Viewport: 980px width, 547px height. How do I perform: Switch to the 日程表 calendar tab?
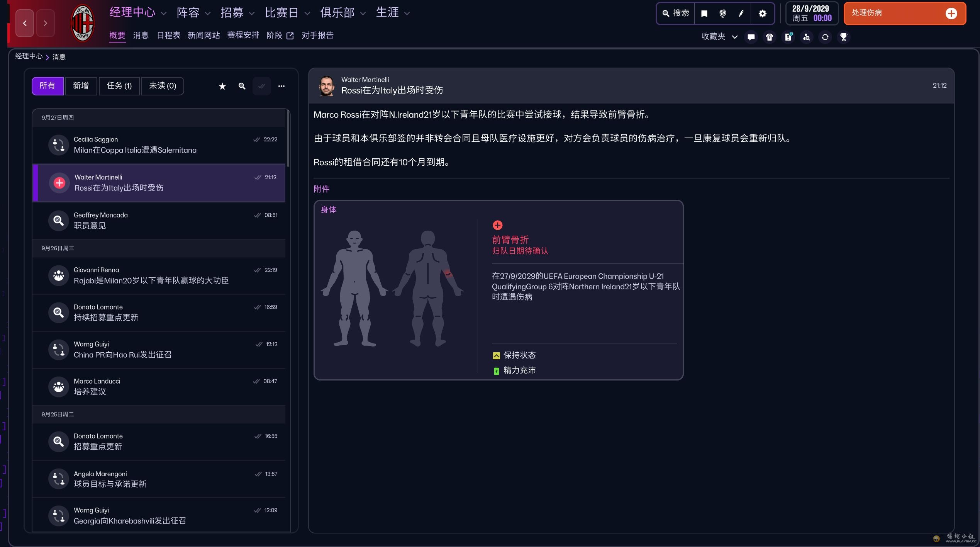pyautogui.click(x=168, y=36)
